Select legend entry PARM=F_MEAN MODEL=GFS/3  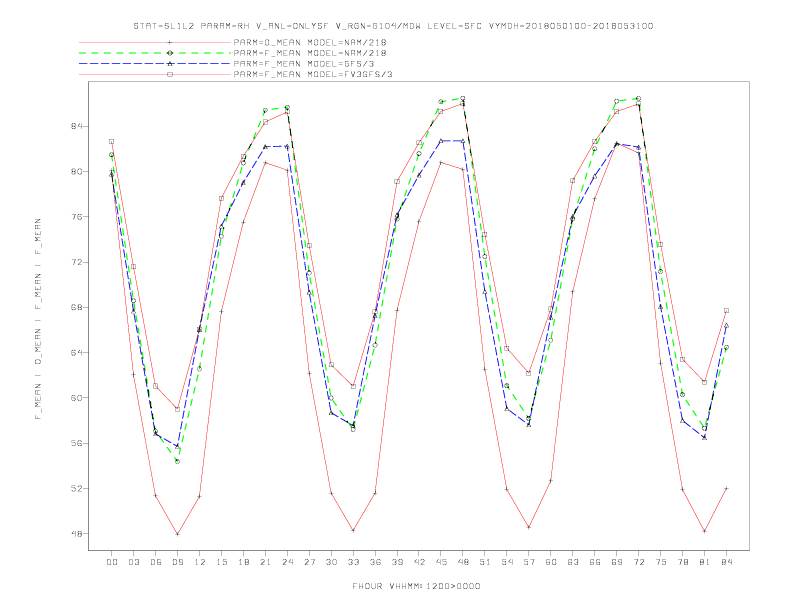[x=304, y=64]
